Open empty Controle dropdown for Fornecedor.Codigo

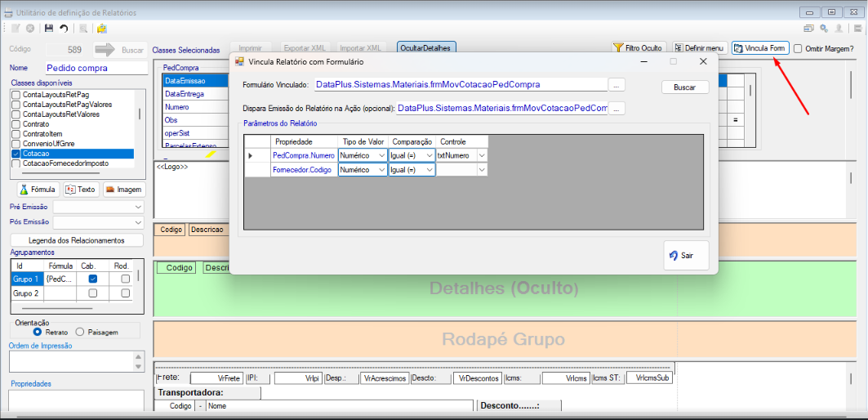coord(482,169)
